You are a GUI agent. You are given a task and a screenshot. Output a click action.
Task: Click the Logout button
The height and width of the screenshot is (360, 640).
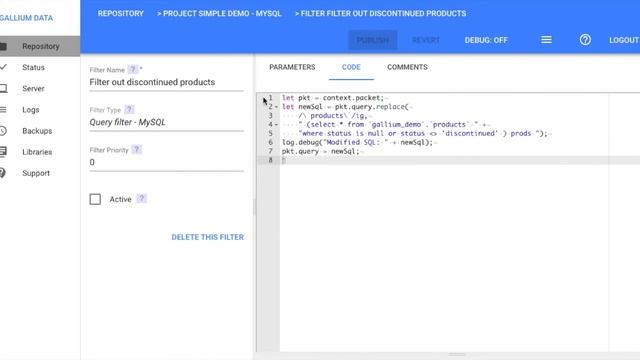[x=624, y=40]
